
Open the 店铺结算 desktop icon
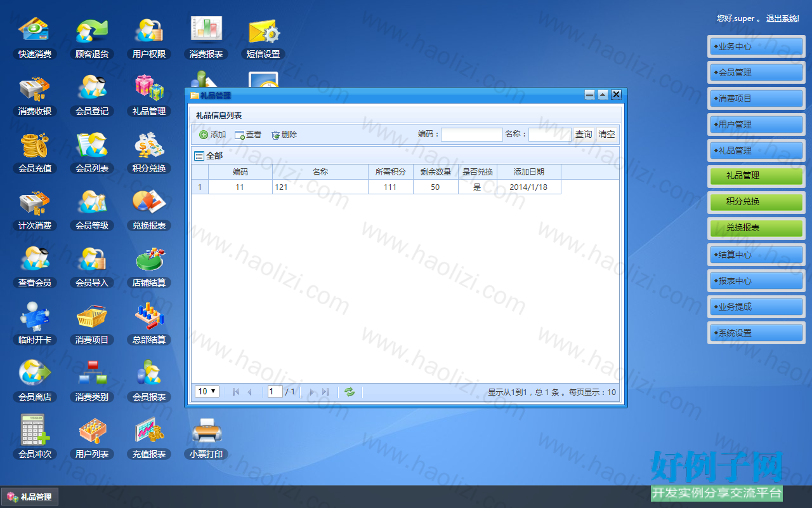[x=149, y=267]
